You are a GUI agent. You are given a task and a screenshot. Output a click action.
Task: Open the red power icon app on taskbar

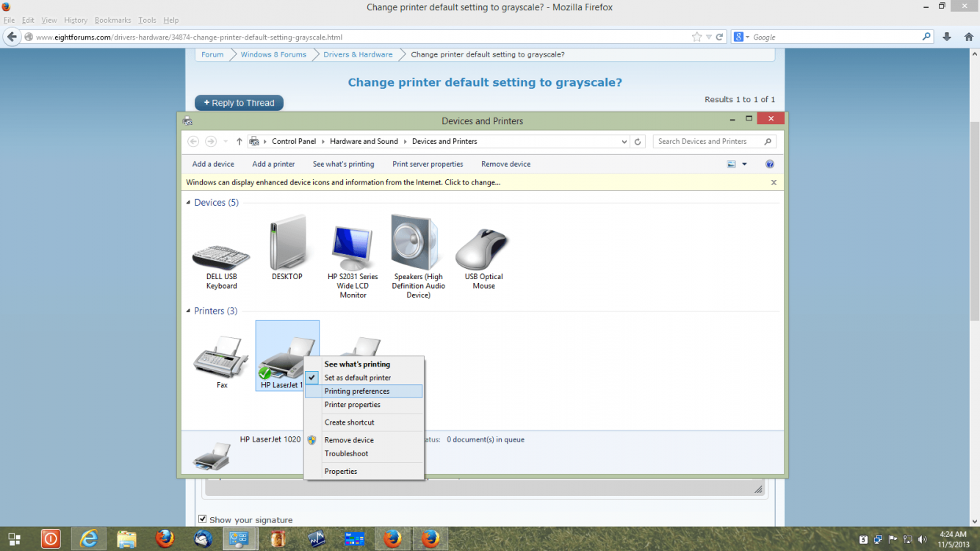51,539
